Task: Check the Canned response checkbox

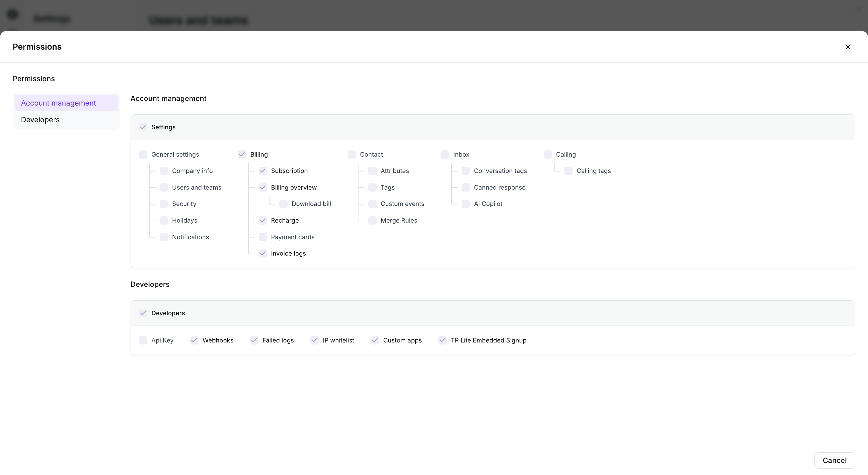Action: pos(466,188)
